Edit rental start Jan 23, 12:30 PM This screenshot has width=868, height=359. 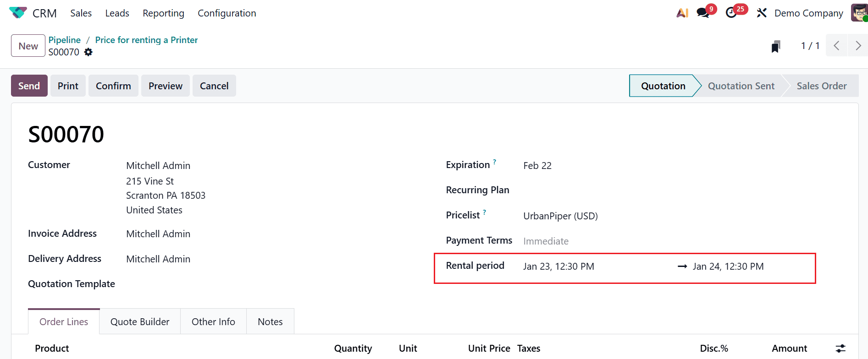pyautogui.click(x=558, y=266)
